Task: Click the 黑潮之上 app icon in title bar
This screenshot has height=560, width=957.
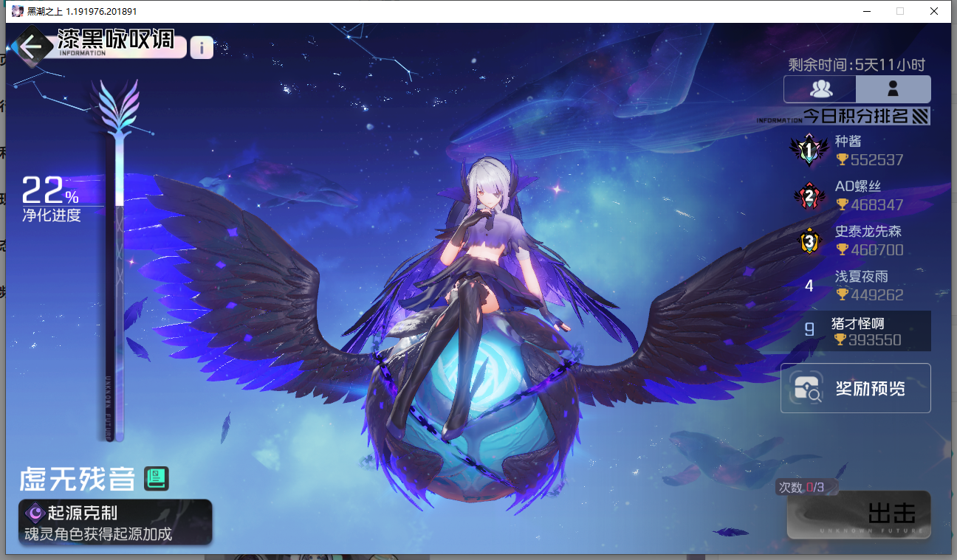Action: (17, 11)
